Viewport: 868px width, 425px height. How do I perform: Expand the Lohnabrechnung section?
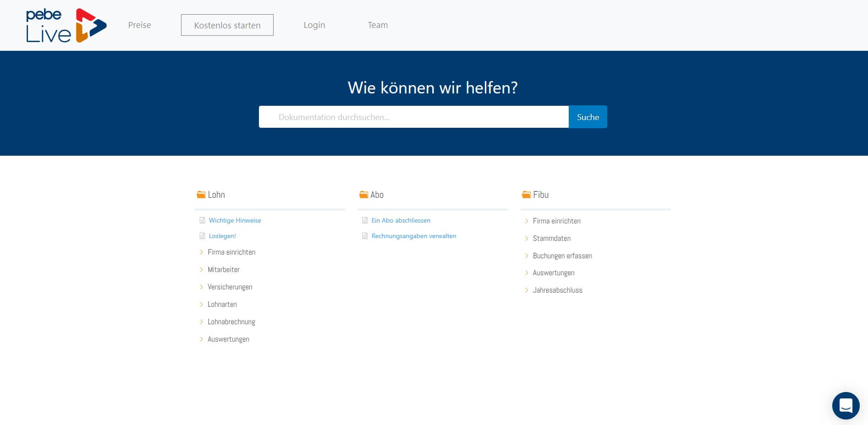tap(231, 322)
